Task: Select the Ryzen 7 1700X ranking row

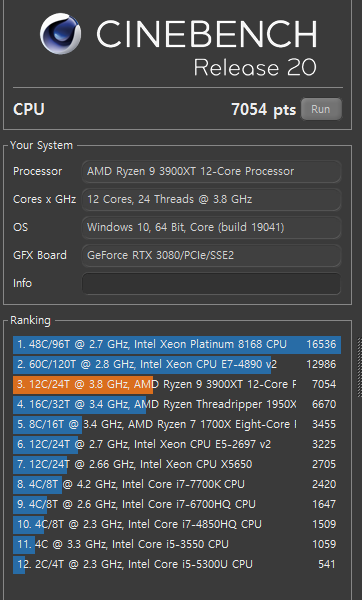Action: [177, 424]
